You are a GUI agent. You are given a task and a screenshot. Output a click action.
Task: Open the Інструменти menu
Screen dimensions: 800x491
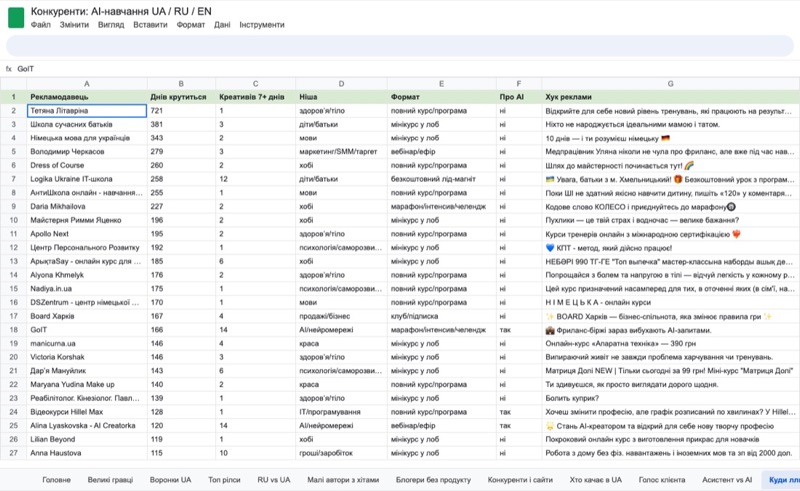(x=262, y=24)
